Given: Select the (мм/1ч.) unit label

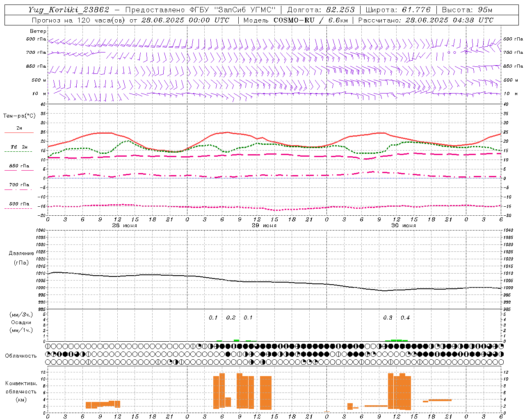Looking at the screenshot, I should [x=21, y=330].
